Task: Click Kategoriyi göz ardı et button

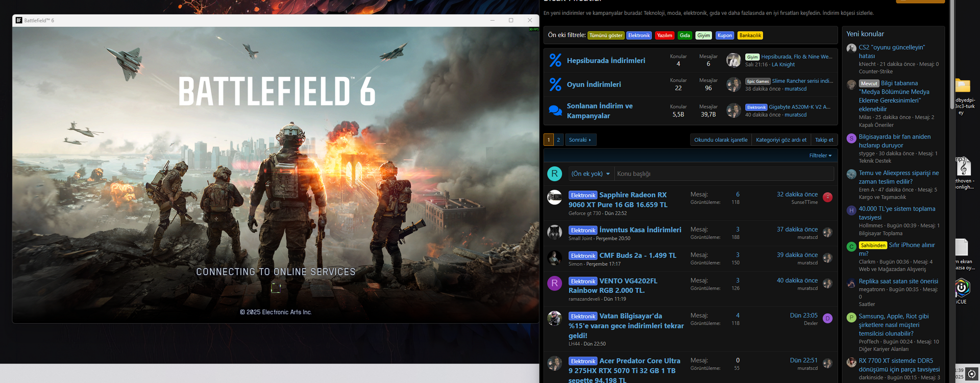Action: (781, 140)
